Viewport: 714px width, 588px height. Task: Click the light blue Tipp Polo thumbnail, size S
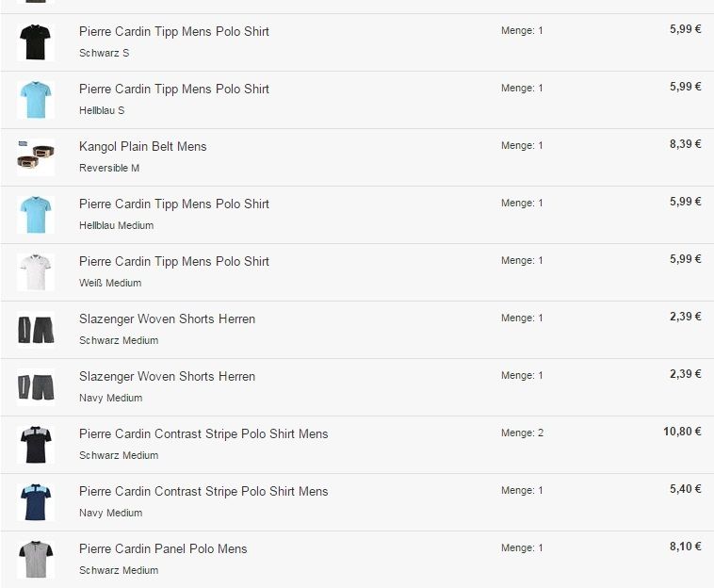36,100
